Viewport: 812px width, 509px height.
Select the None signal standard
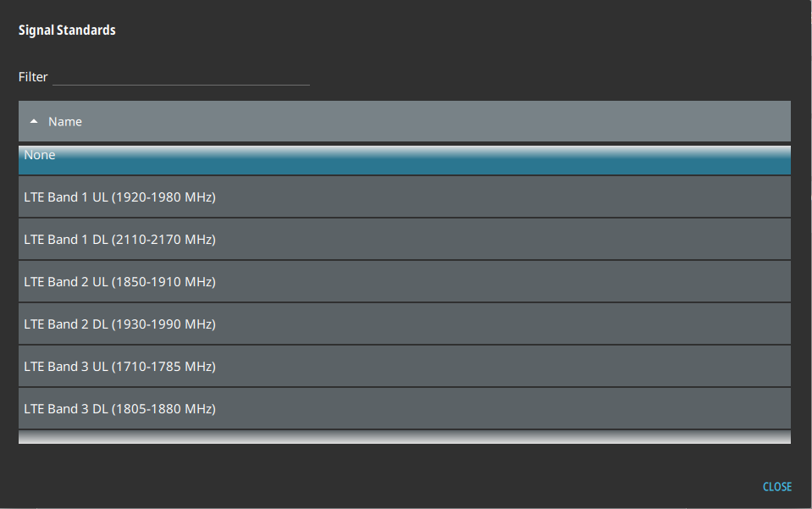click(x=404, y=159)
